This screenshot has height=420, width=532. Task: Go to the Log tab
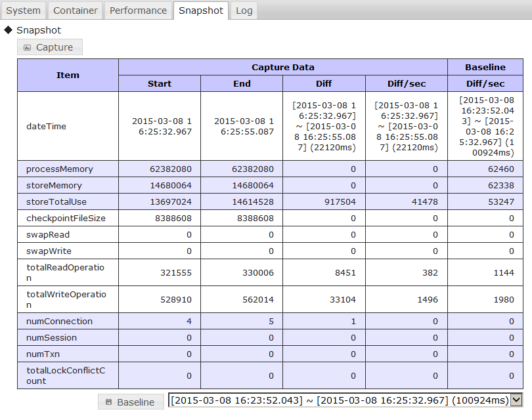244,10
